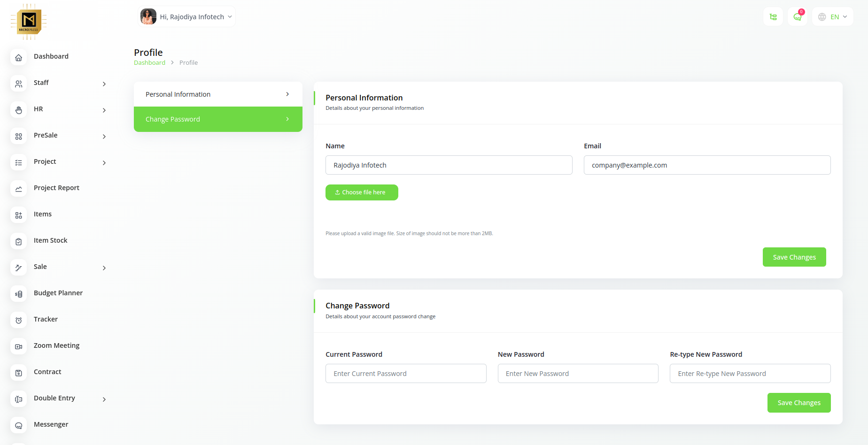
Task: Expand the Staff sidebar submenu
Action: [104, 84]
